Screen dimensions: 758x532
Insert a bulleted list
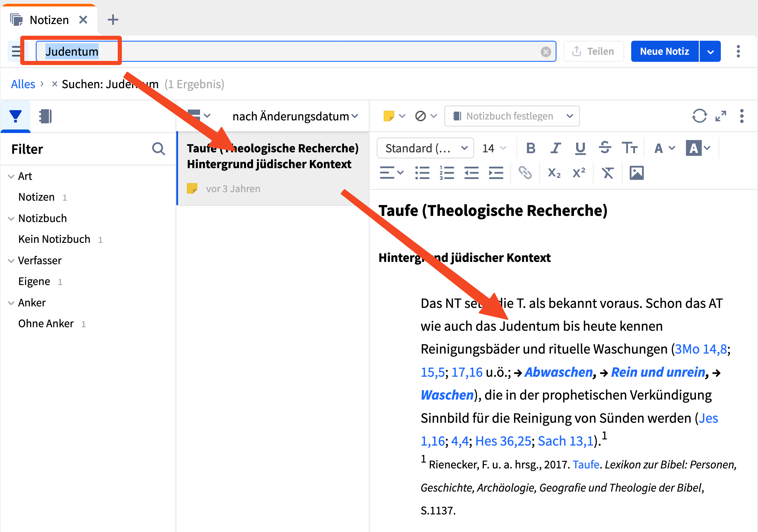click(422, 173)
